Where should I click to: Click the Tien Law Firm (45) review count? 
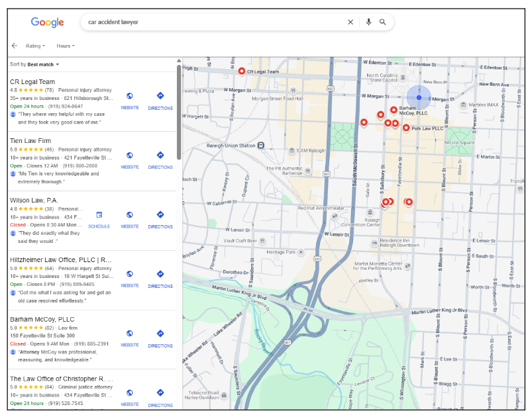[49, 150]
